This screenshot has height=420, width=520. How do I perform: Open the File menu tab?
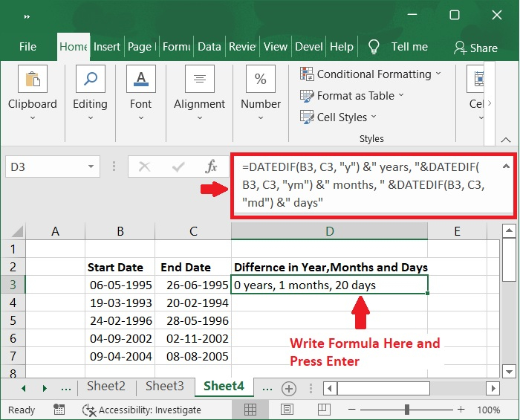pos(27,46)
